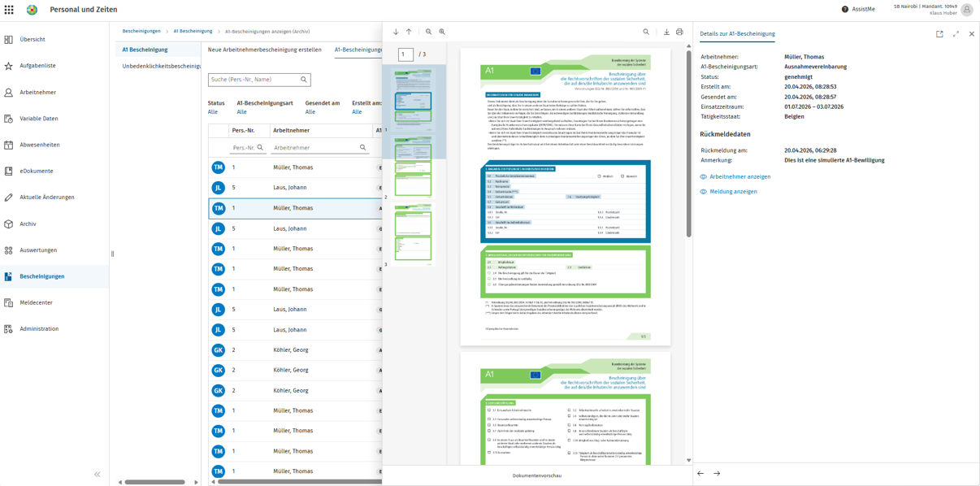This screenshot has width=980, height=486.
Task: Click the Archiv box icon
Action: pos(8,223)
